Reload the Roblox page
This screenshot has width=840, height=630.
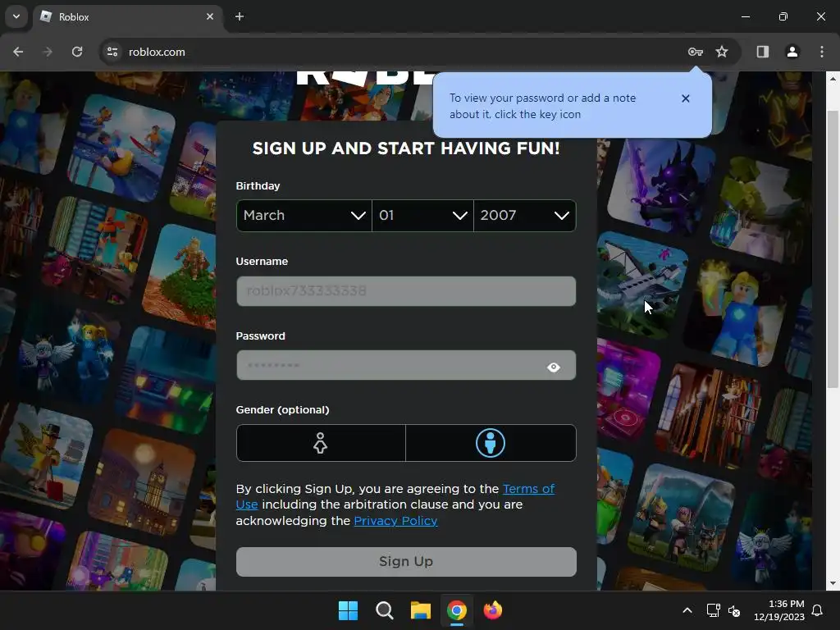pyautogui.click(x=77, y=52)
